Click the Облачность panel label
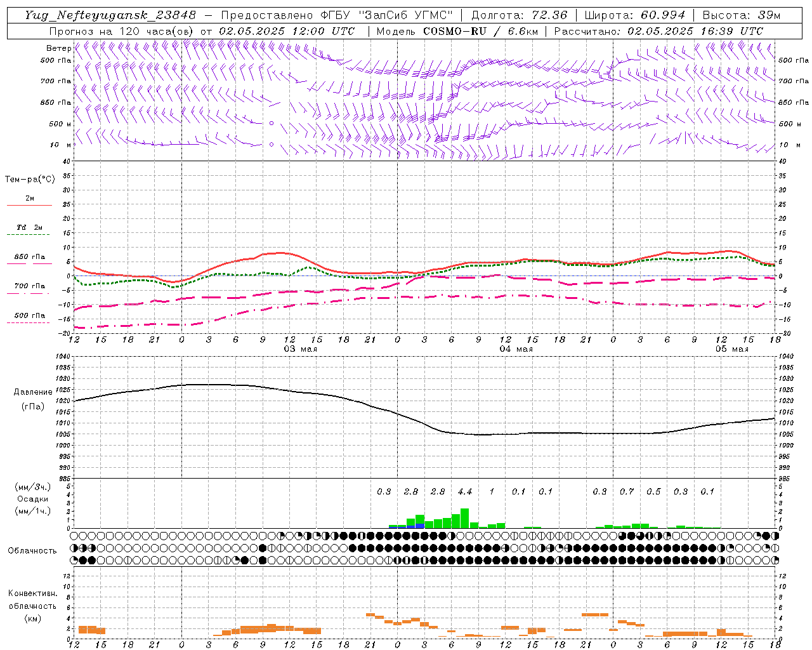812x650 pixels. tap(32, 551)
